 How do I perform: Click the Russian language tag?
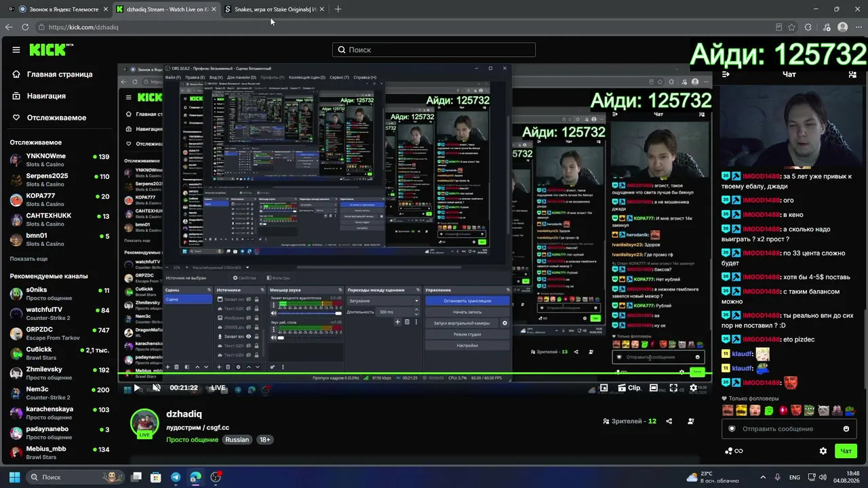[x=237, y=440]
